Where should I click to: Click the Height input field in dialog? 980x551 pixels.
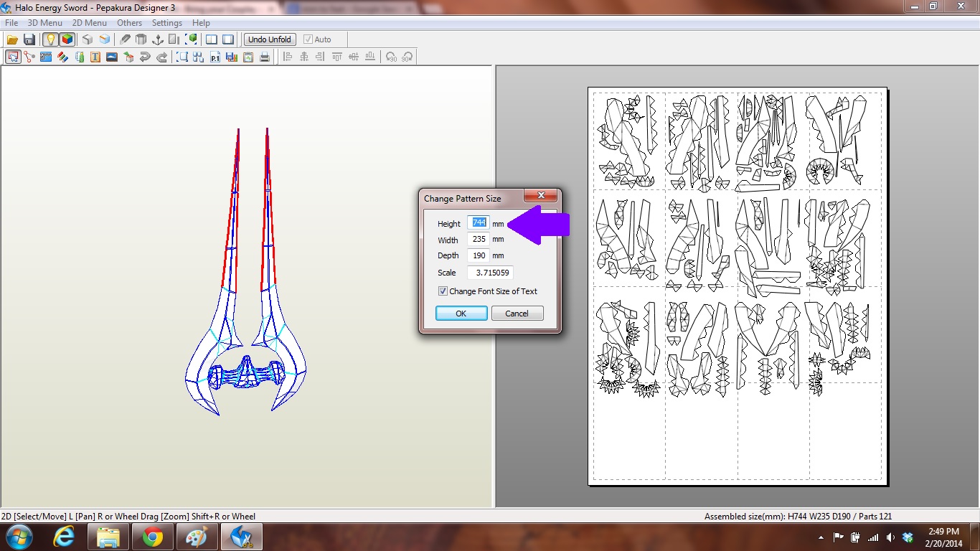(479, 223)
